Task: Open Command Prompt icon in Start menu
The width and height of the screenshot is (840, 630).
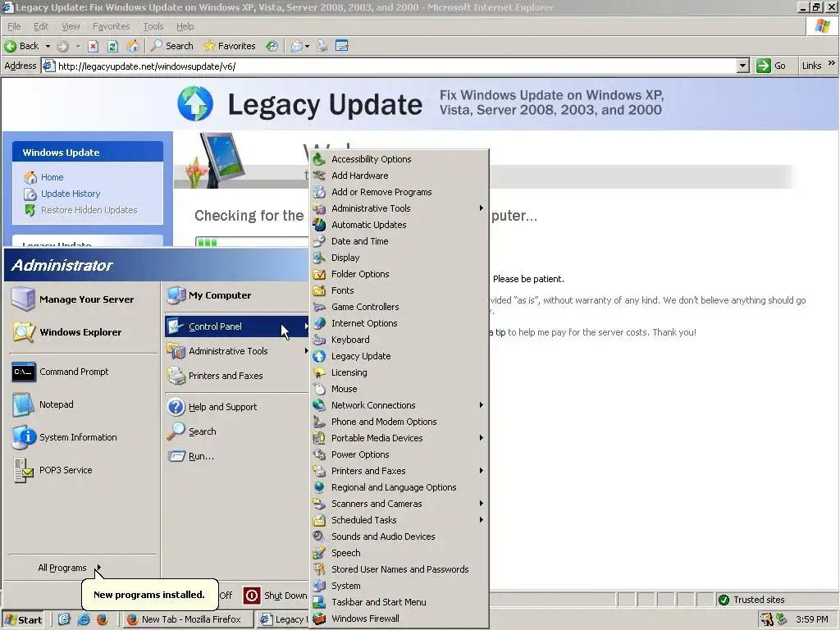Action: click(24, 372)
